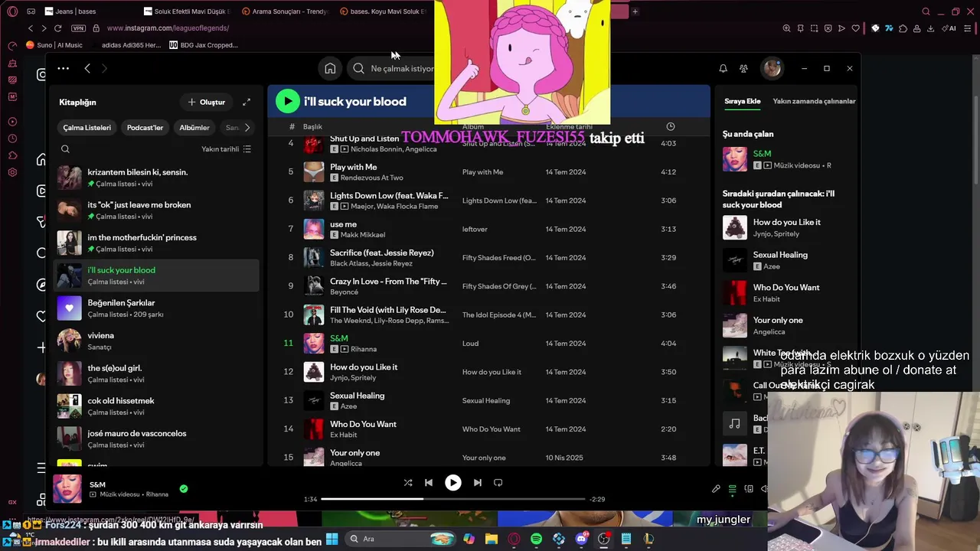Open the lyrics microphone icon
The image size is (980, 551).
[x=716, y=489]
